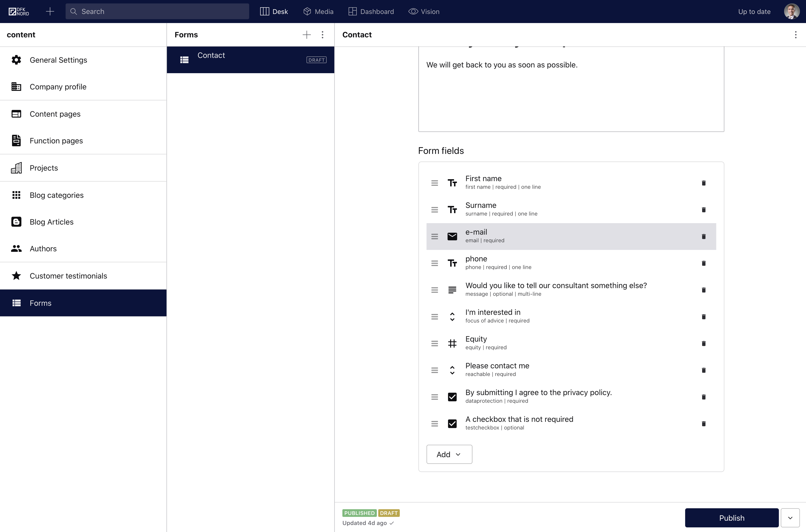
Task: Open publish actions dropdown arrow
Action: click(x=790, y=518)
